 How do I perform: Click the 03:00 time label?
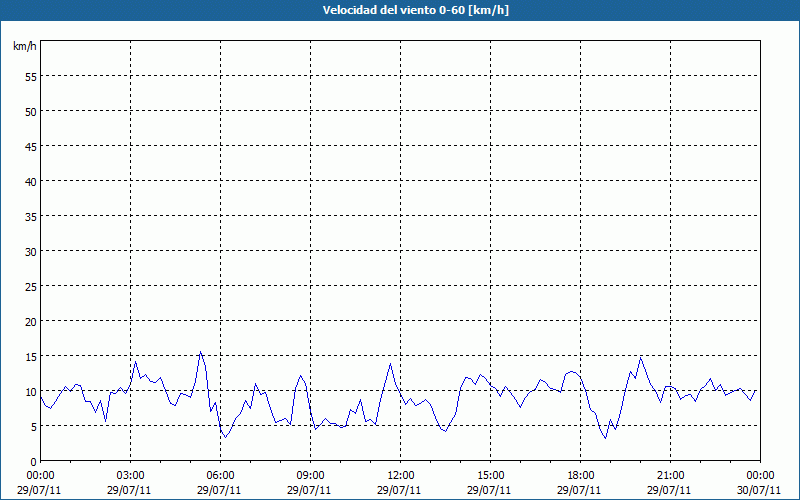click(131, 476)
